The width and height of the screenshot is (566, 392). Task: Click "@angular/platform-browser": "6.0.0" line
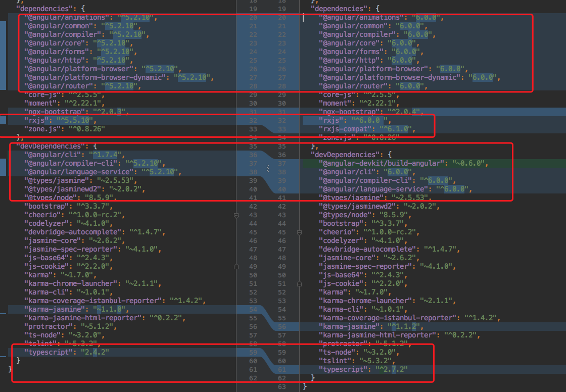(x=393, y=69)
